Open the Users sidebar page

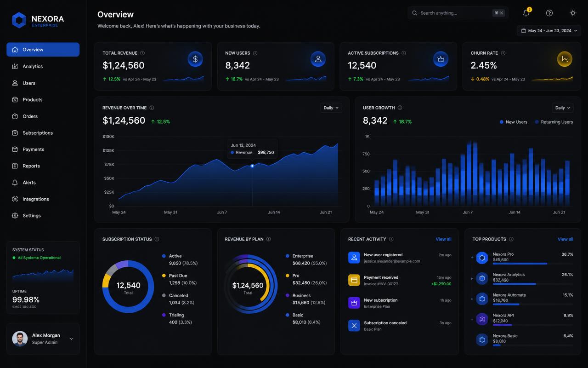[43, 83]
